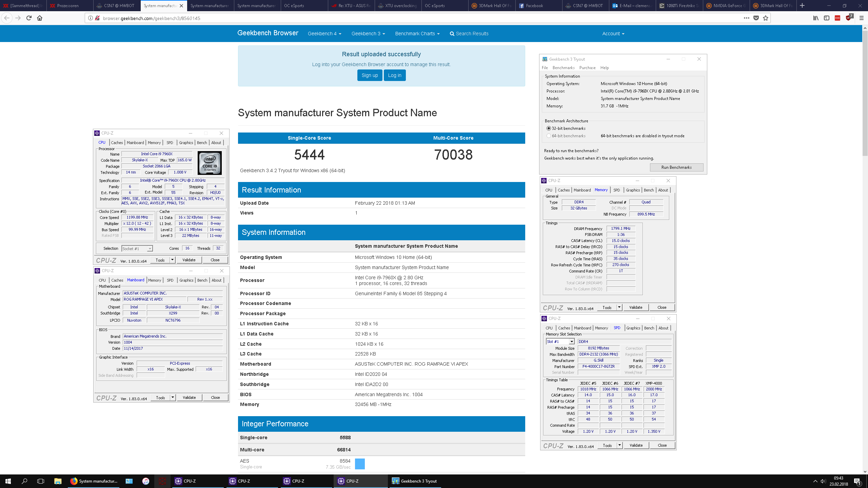The image size is (868, 488).
Task: Open Slot #1 memory slot dropdown
Action: [560, 342]
